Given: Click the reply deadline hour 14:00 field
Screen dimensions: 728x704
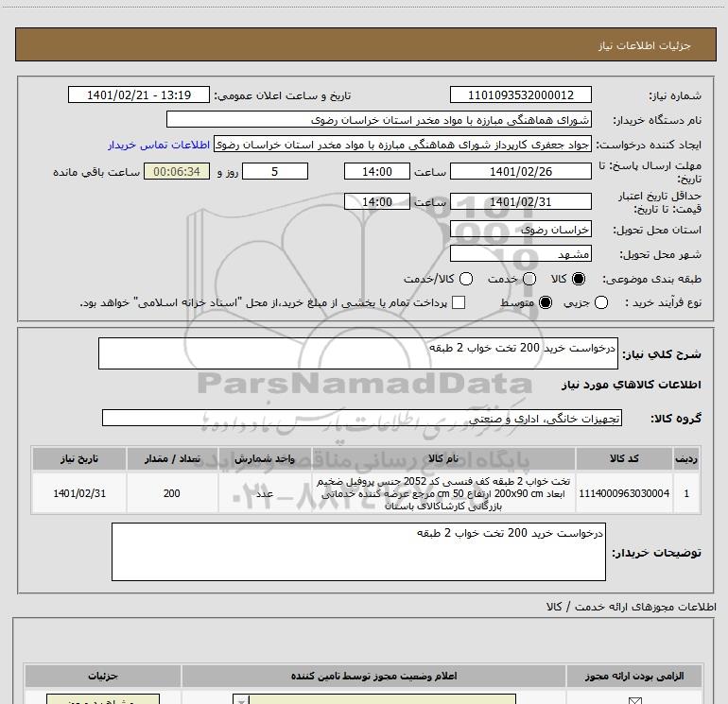Looking at the screenshot, I should (377, 171).
